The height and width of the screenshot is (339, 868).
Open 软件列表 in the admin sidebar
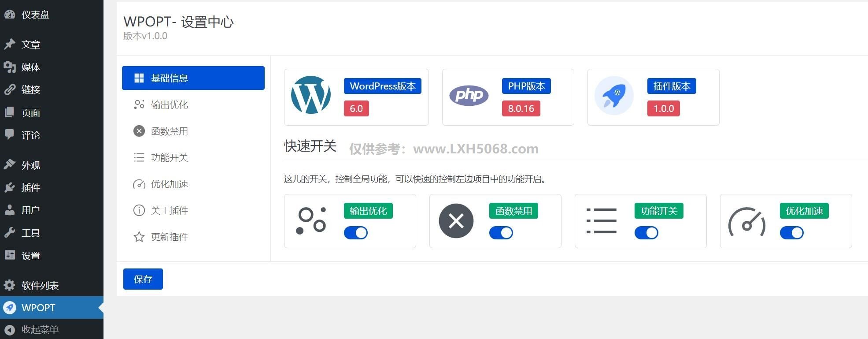click(x=52, y=285)
